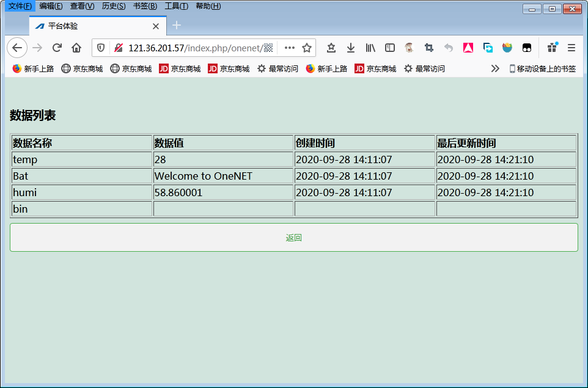Click the 返回 button below the table
Viewport: 588px width, 388px height.
coord(294,238)
